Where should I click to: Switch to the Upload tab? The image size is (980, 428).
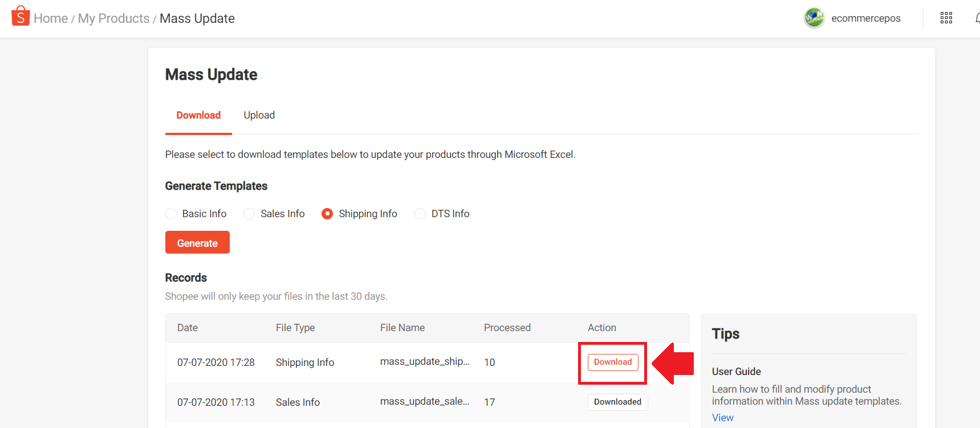click(259, 115)
